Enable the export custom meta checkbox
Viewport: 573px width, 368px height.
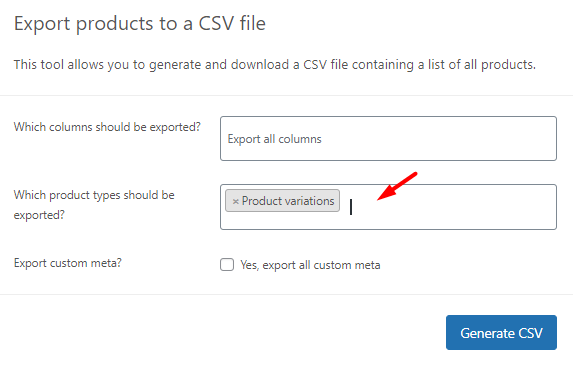click(227, 265)
